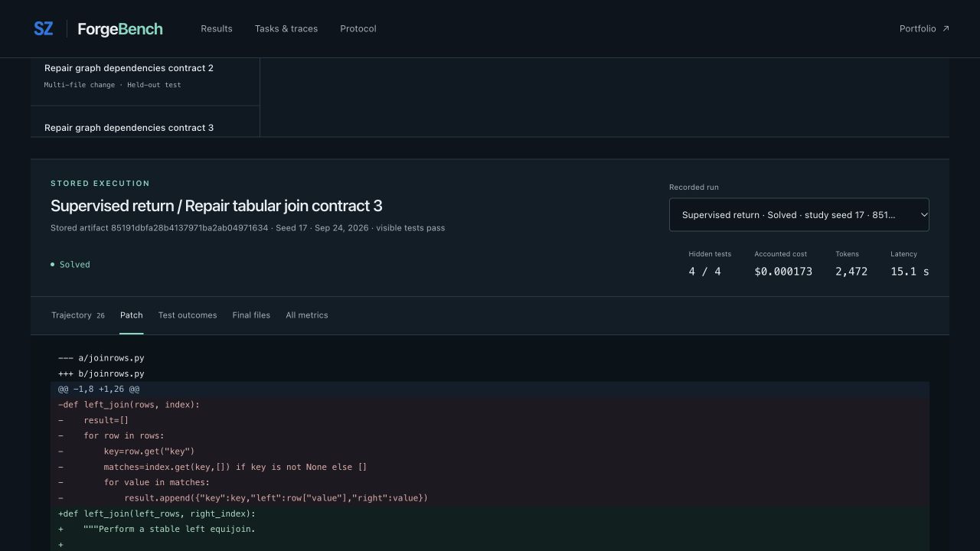
Task: Click the 'STORED EXECUTION' section label
Action: click(100, 184)
